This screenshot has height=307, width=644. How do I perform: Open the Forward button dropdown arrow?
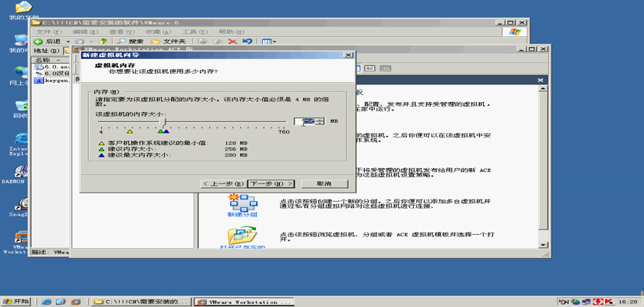[90, 41]
